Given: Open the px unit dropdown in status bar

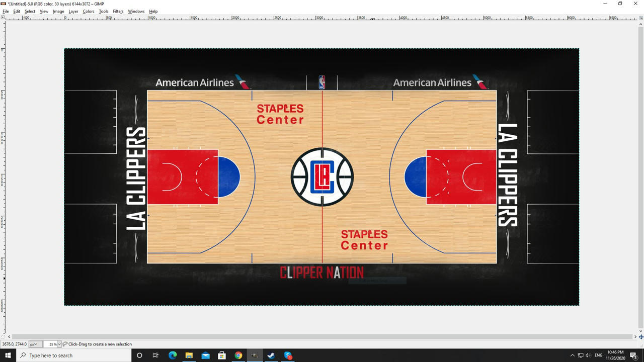Looking at the screenshot, I should [x=34, y=344].
